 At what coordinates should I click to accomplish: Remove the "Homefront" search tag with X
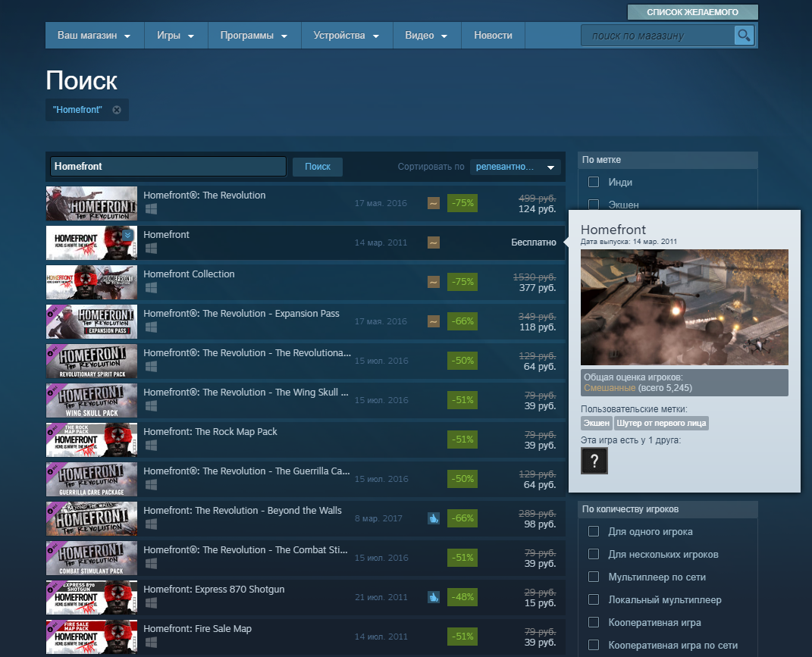[x=117, y=110]
